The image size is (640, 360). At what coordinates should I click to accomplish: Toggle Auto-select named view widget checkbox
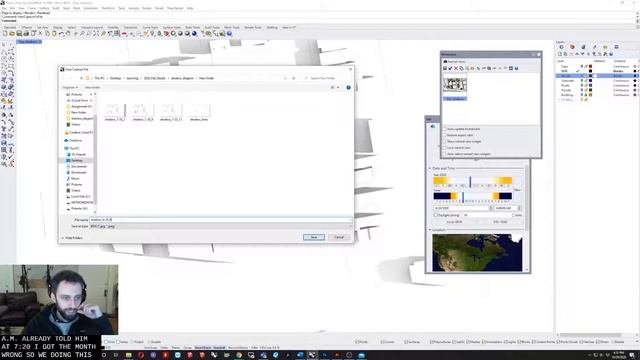[x=445, y=154]
